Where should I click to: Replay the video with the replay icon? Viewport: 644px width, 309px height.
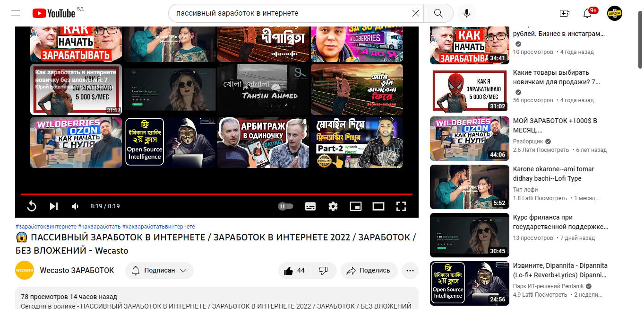pyautogui.click(x=32, y=206)
